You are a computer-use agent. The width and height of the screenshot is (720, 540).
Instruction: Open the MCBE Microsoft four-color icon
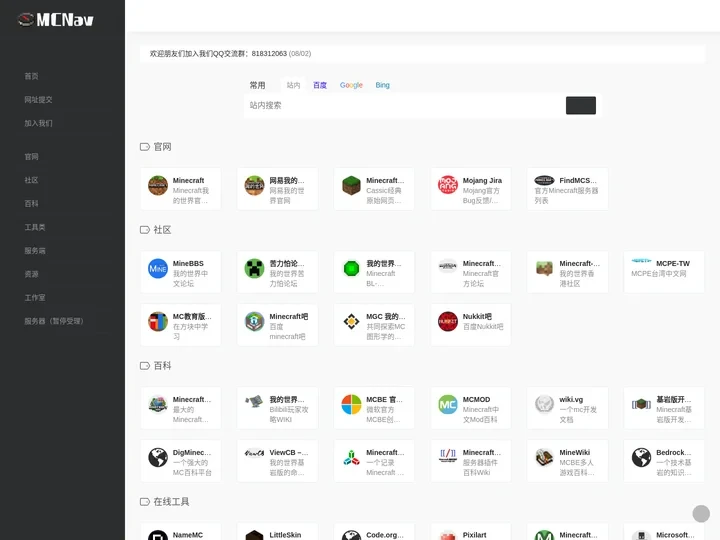351,405
